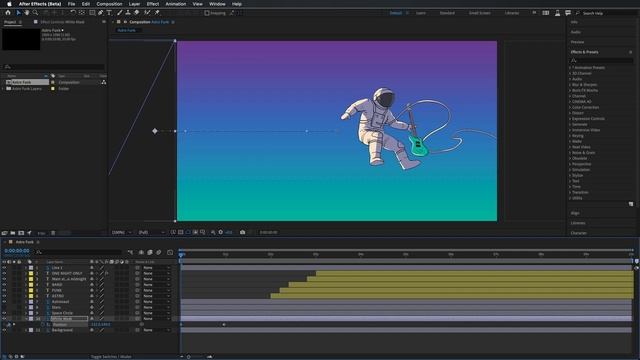Hide the Background layer eye

[4, 330]
